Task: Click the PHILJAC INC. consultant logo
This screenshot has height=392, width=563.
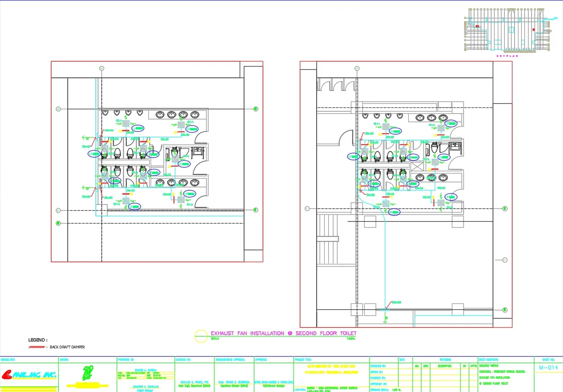Action: click(x=29, y=375)
